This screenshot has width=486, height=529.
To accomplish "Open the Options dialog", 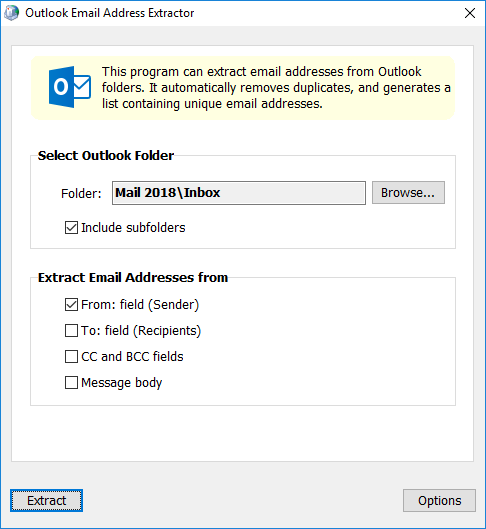I will [x=439, y=501].
